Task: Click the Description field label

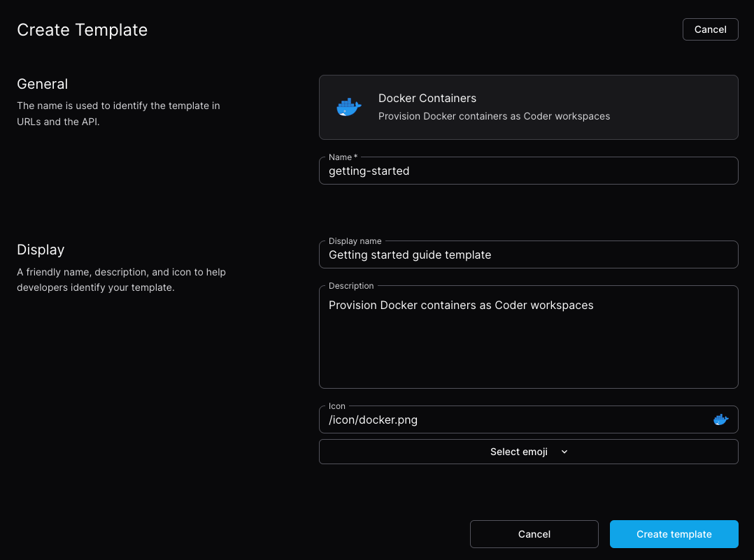Action: click(351, 285)
